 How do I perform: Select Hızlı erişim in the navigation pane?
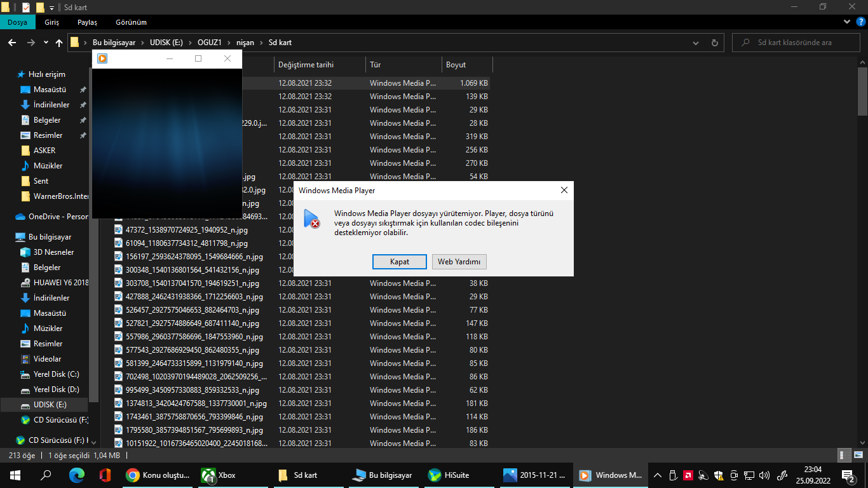point(46,74)
